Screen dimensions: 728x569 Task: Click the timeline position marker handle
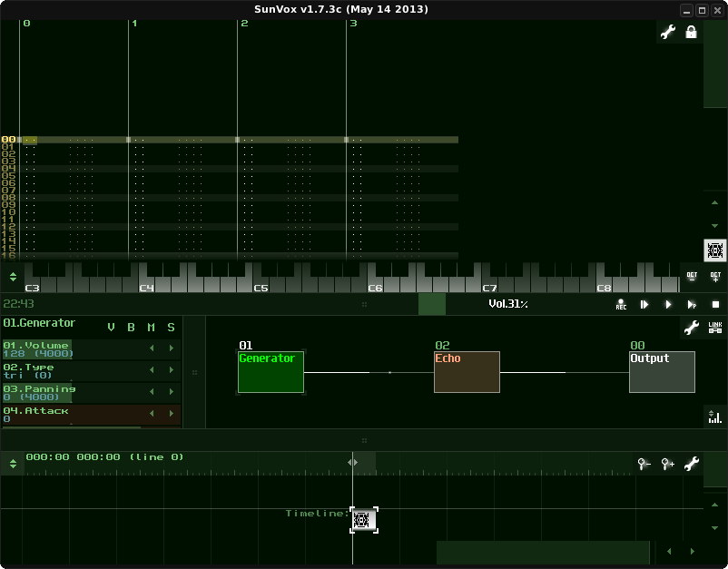tap(353, 462)
